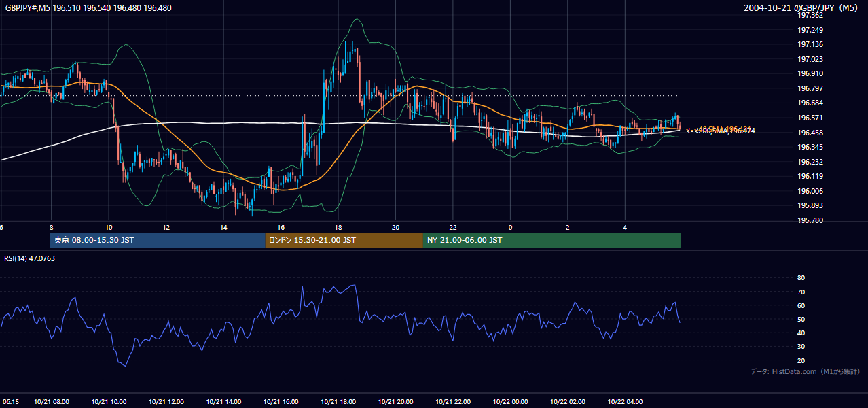Click price axis label 196.006
Viewport: 868px width, 408px height.
tap(810, 191)
